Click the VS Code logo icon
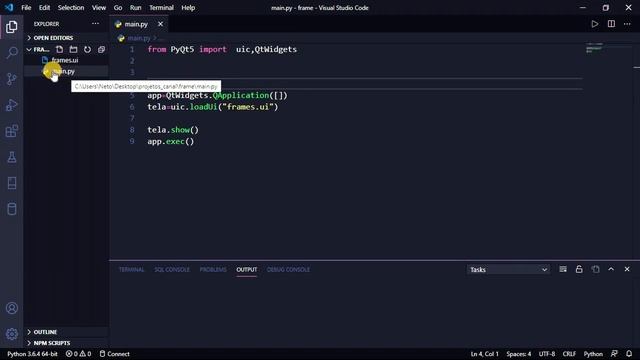The width and height of the screenshot is (640, 360). point(9,7)
